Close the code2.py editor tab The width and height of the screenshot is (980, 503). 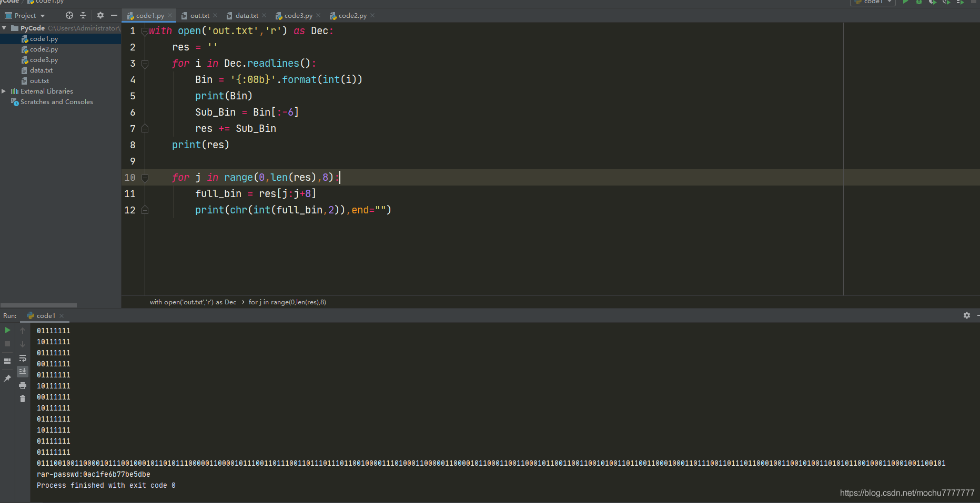point(372,16)
